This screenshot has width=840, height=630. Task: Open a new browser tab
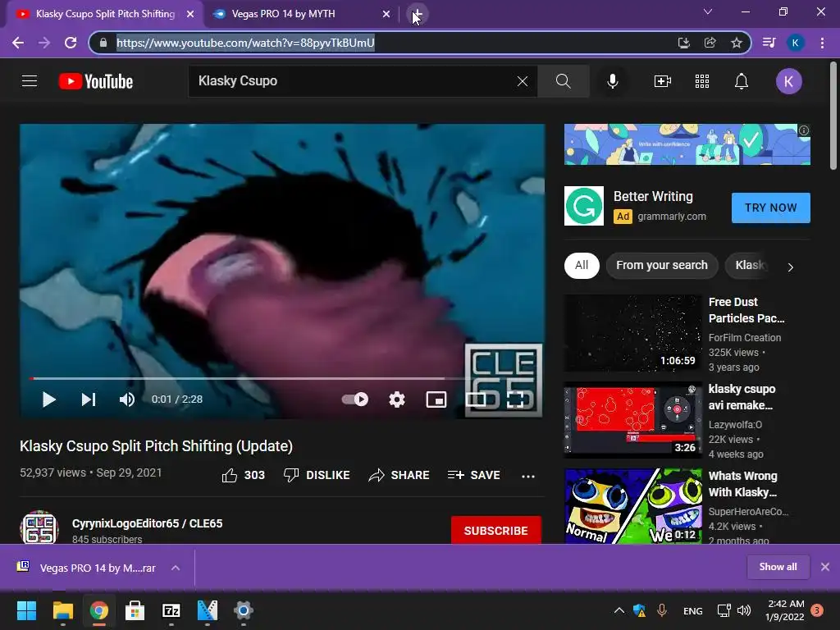coord(417,15)
